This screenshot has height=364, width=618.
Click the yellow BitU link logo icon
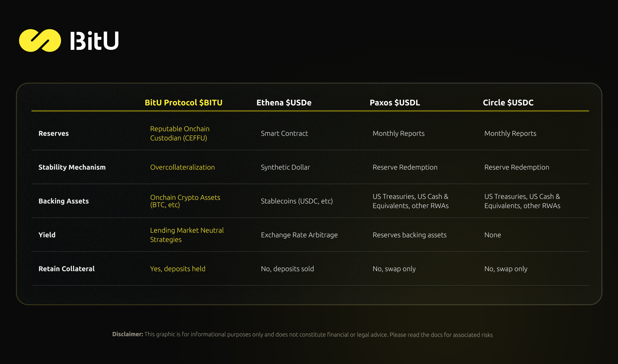pos(40,40)
